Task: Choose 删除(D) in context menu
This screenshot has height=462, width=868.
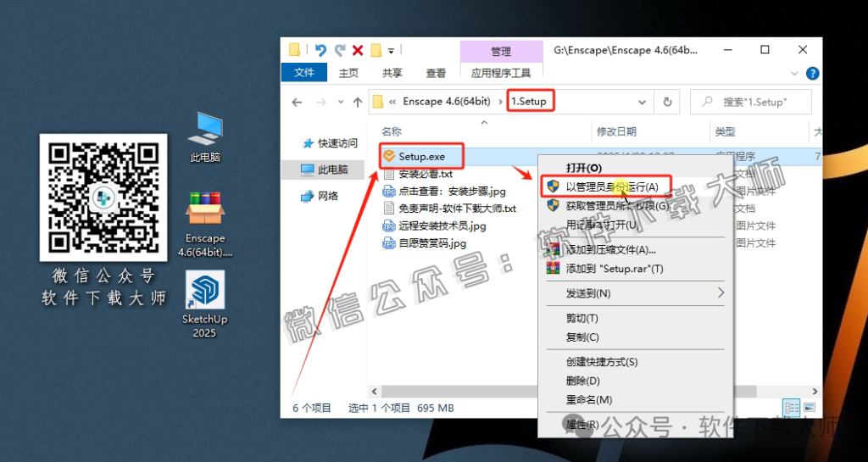Action: tap(636, 381)
